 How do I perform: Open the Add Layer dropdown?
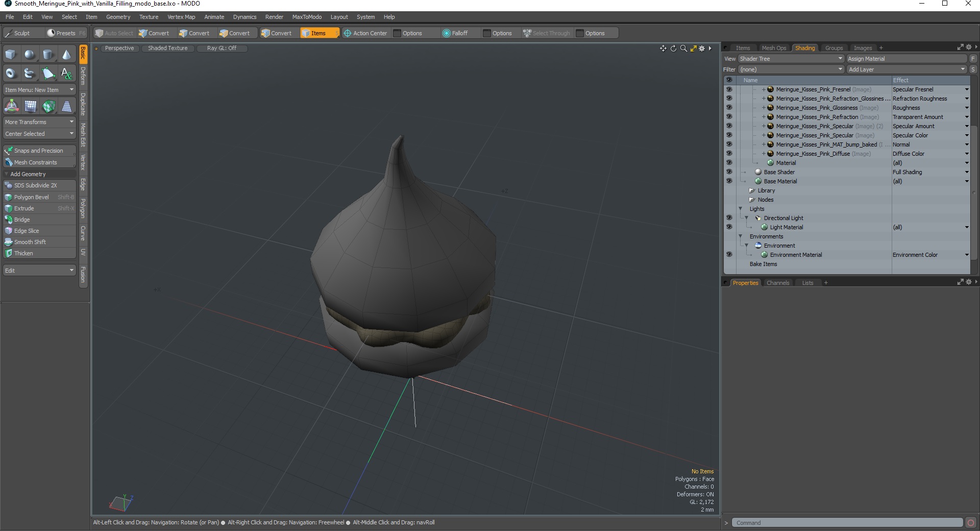(907, 69)
